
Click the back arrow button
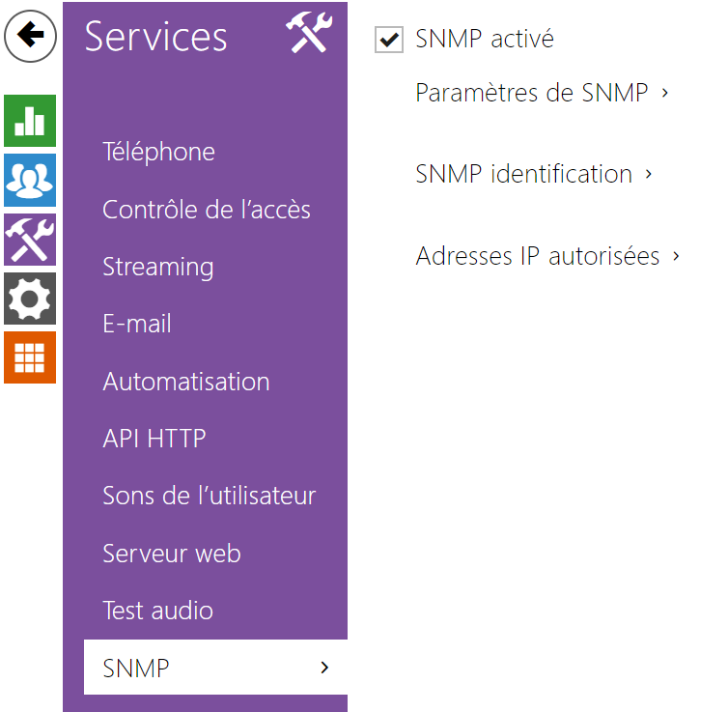[30, 36]
